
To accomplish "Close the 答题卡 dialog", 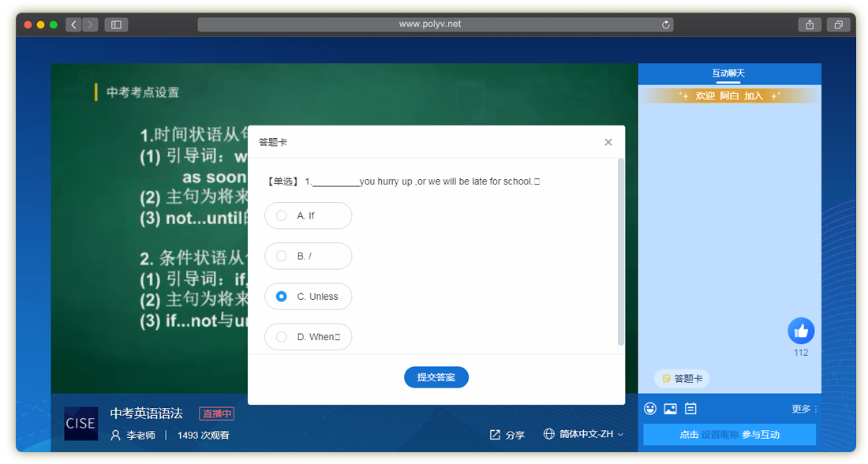I will [x=608, y=142].
